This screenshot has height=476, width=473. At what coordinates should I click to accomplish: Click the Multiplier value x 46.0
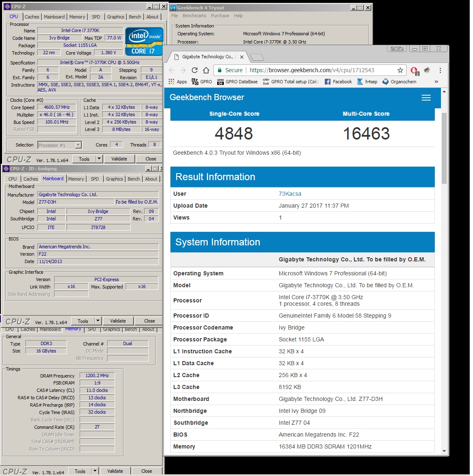pos(57,114)
